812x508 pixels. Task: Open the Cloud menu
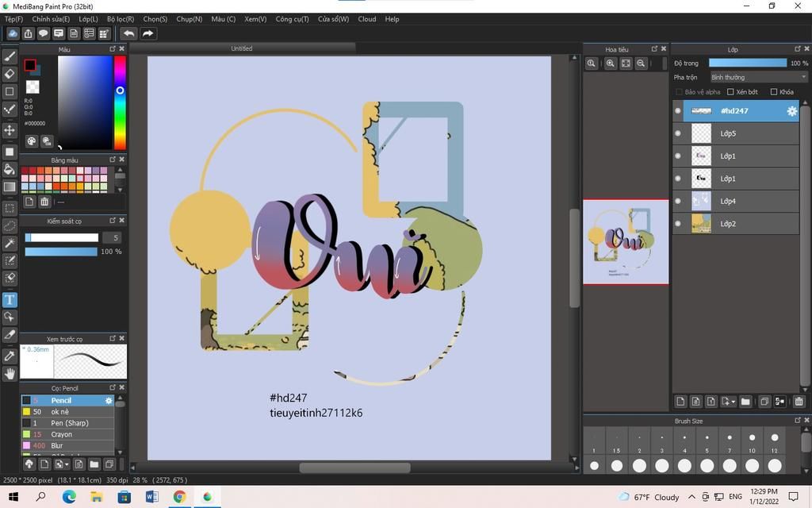pos(367,19)
